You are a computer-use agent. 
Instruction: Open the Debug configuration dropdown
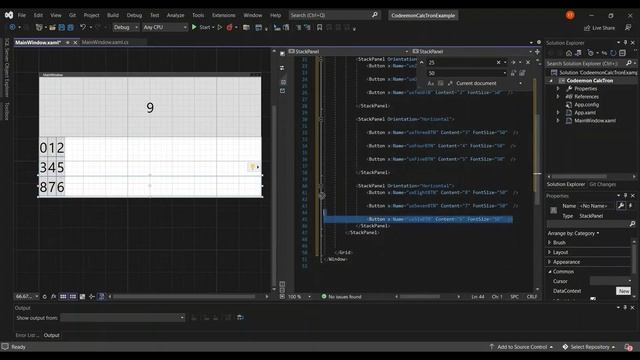[125, 27]
